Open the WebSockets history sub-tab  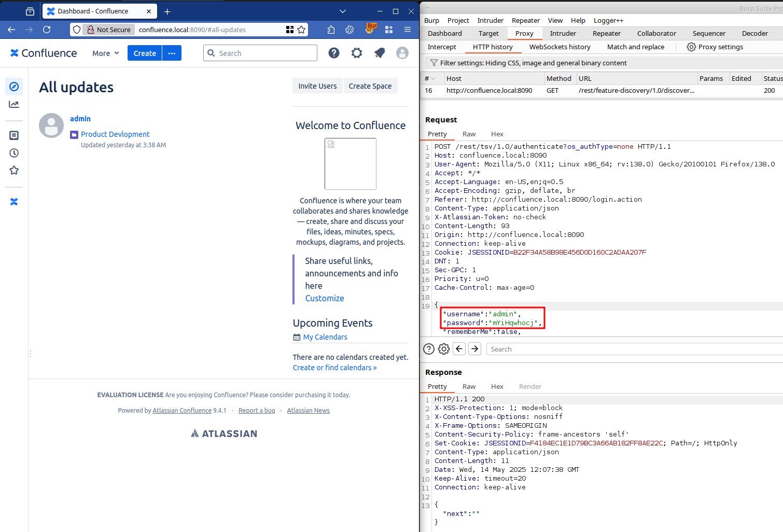point(560,47)
